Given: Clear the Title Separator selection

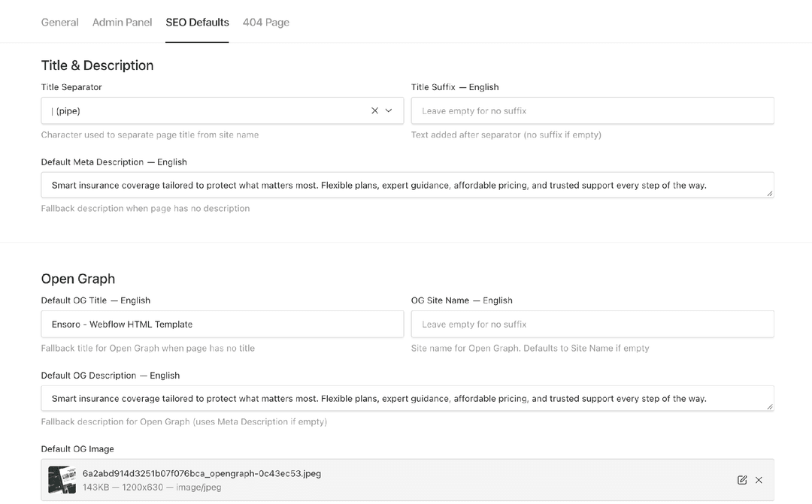Looking at the screenshot, I should [374, 110].
